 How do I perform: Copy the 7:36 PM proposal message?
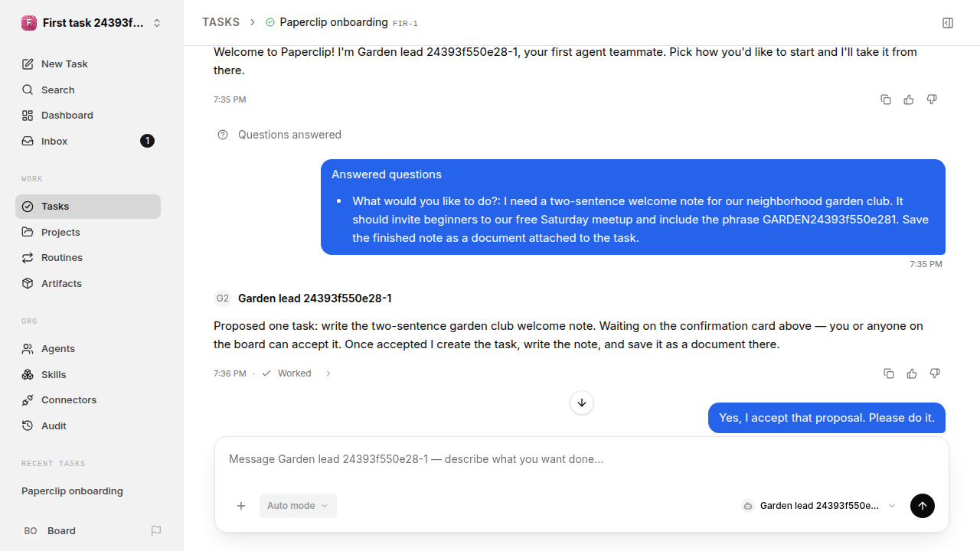coord(889,373)
